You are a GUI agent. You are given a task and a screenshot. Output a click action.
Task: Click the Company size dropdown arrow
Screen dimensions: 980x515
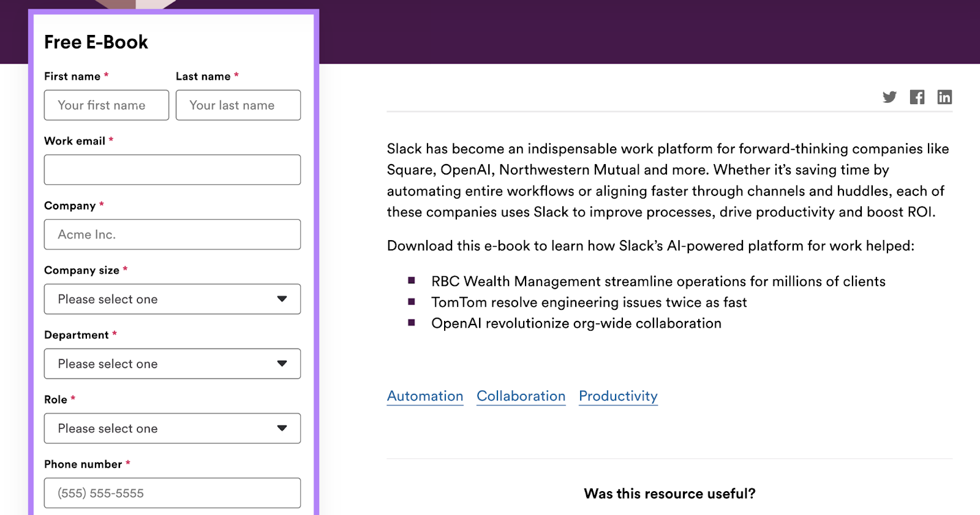coord(282,299)
